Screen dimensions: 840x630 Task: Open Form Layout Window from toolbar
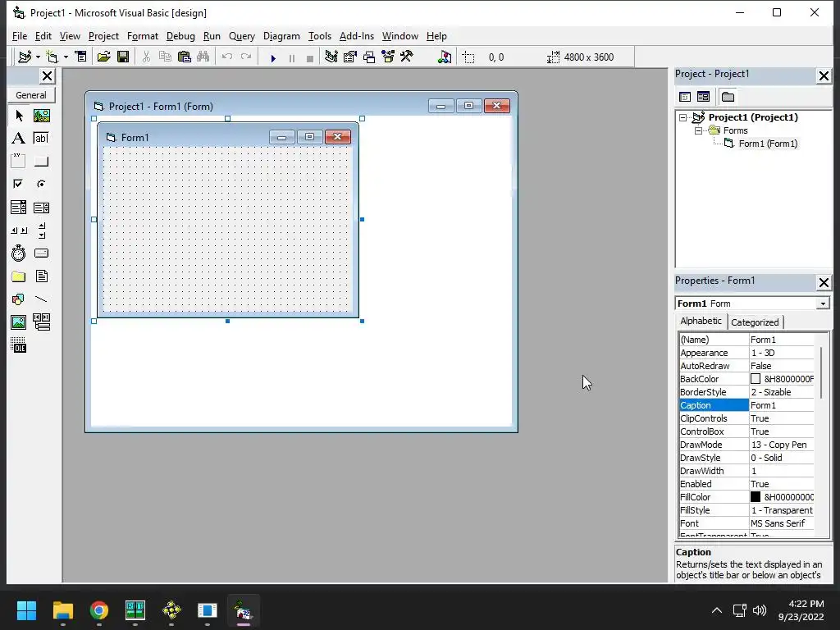pyautogui.click(x=369, y=57)
